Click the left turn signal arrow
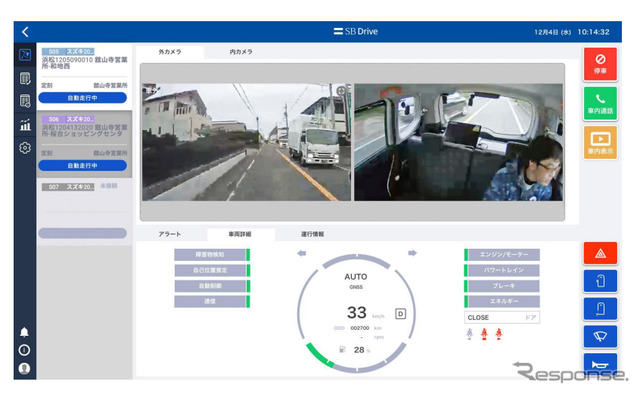The width and height of the screenshot is (640, 394). pos(302,254)
